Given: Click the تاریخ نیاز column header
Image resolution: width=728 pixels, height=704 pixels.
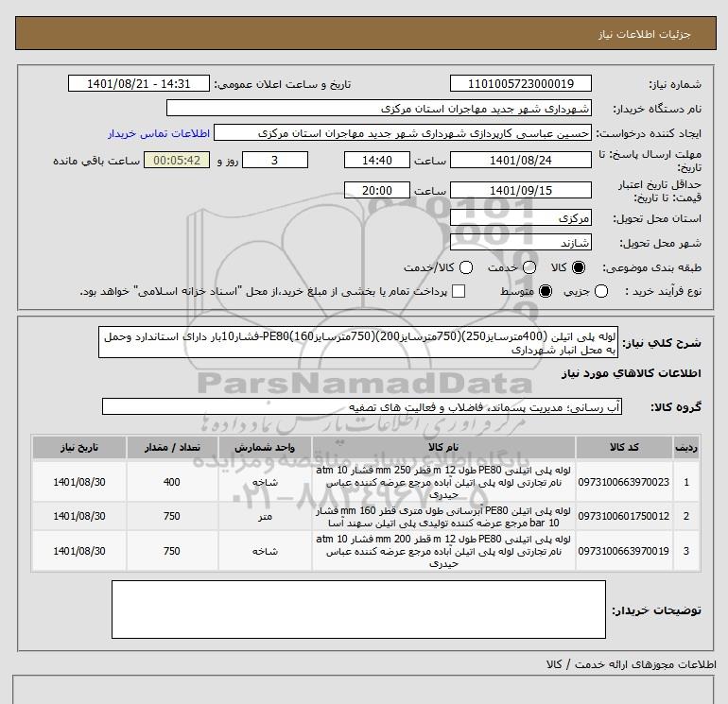Looking at the screenshot, I should coord(78,447).
